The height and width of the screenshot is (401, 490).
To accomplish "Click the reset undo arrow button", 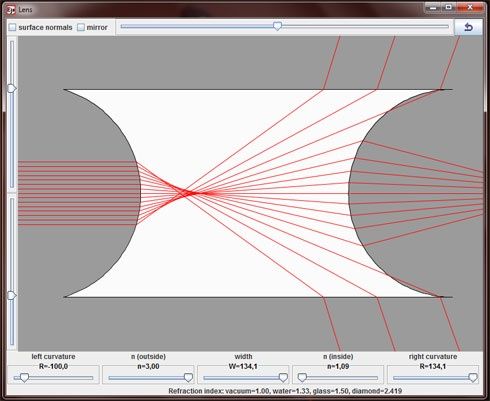I will 468,27.
